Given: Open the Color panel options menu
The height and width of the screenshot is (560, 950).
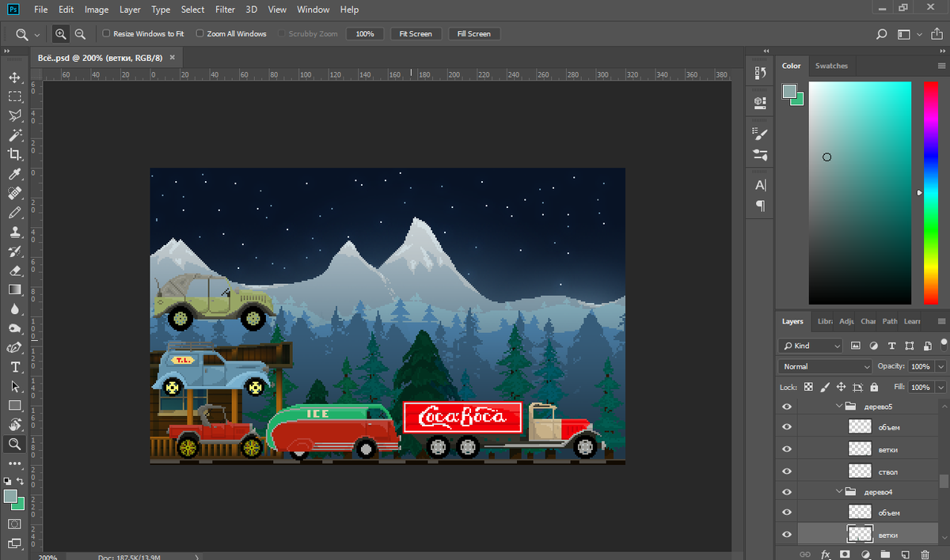Looking at the screenshot, I should click(940, 66).
